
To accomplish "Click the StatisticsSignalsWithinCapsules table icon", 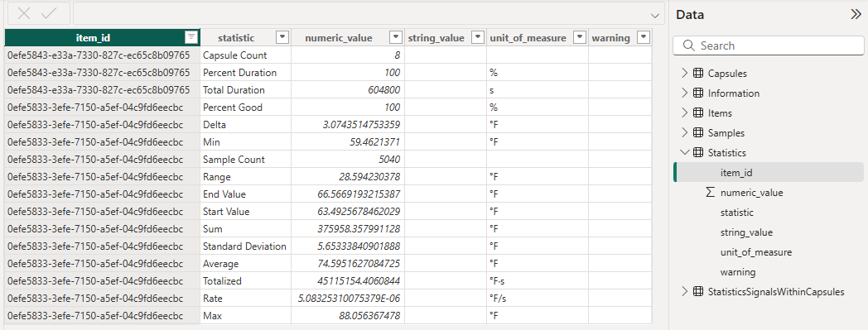I will click(x=698, y=292).
